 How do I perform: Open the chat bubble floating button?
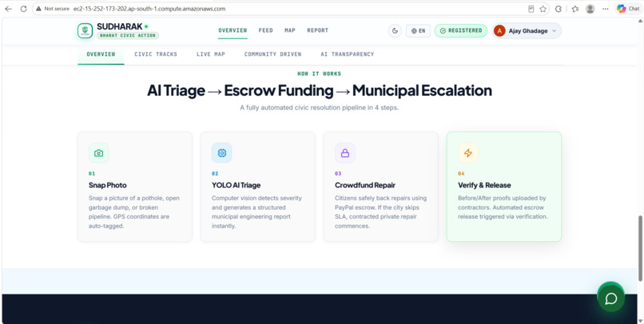click(x=611, y=298)
